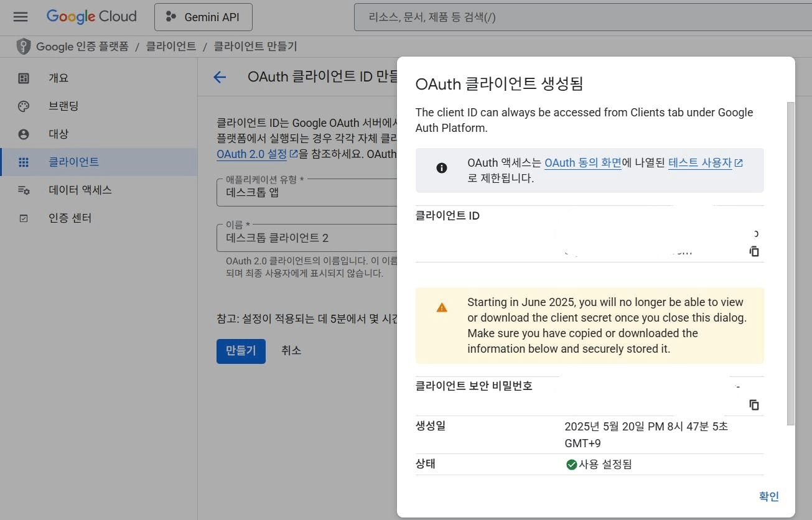Select the 브랜딩 palette icon in sidebar
The height and width of the screenshot is (520, 812).
[x=24, y=106]
